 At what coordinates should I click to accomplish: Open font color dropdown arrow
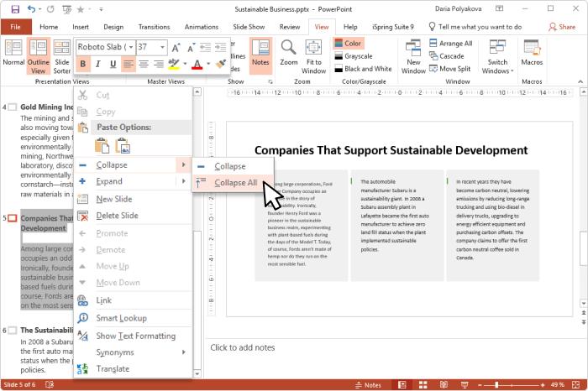pos(208,64)
